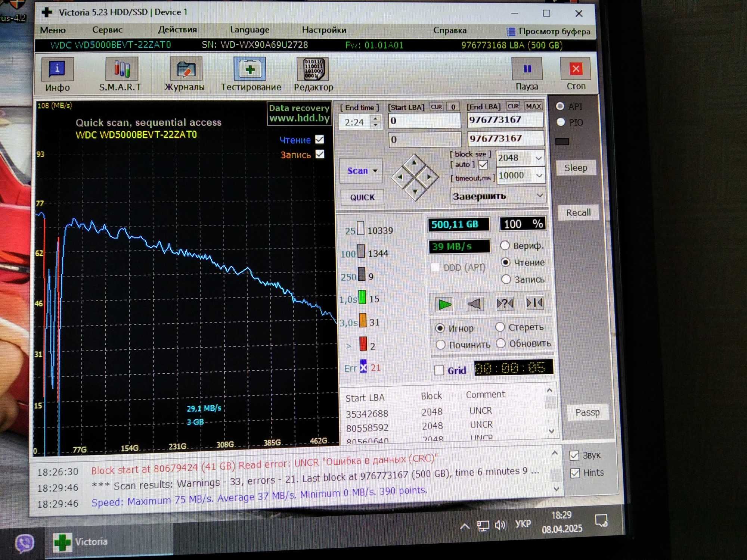The width and height of the screenshot is (747, 560).
Task: Toggle the auto block size checkbox
Action: [x=483, y=165]
